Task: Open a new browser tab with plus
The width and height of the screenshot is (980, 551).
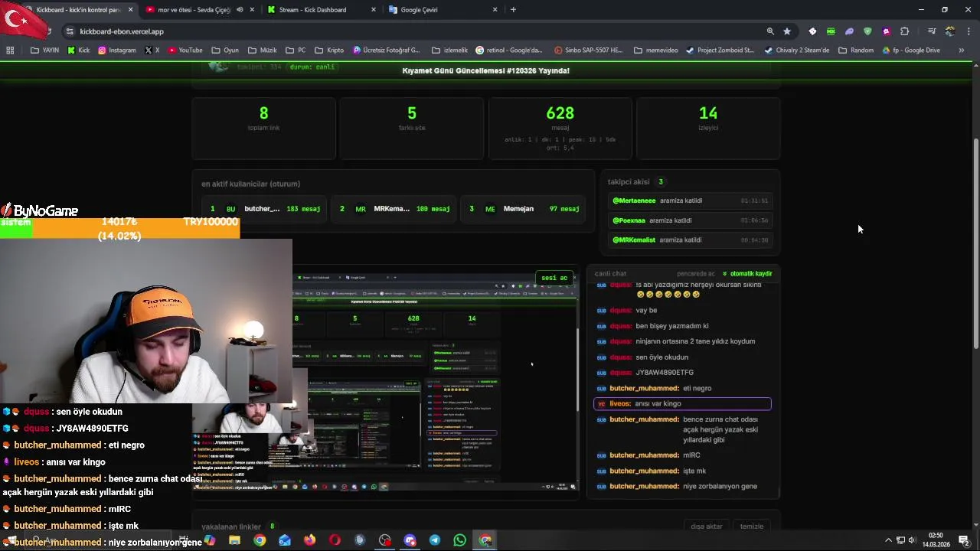Action: [x=513, y=10]
